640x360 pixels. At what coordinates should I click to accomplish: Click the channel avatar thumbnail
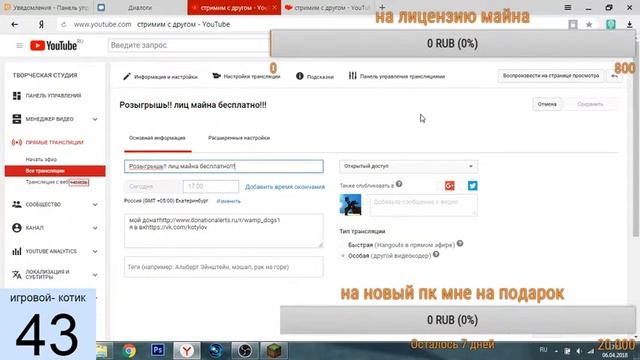(x=350, y=204)
